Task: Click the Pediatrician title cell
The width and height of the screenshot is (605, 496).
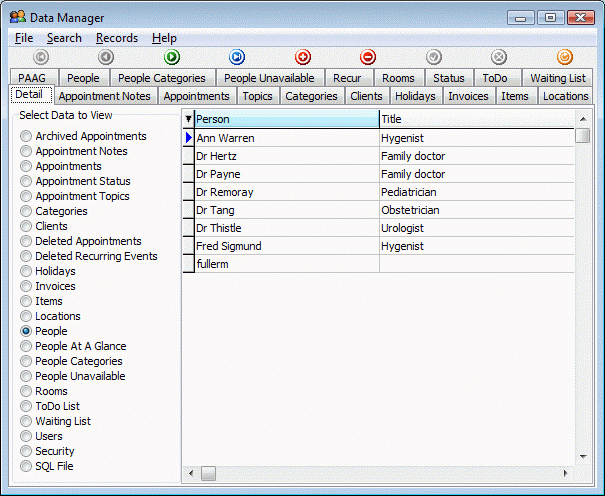Action: 477,192
